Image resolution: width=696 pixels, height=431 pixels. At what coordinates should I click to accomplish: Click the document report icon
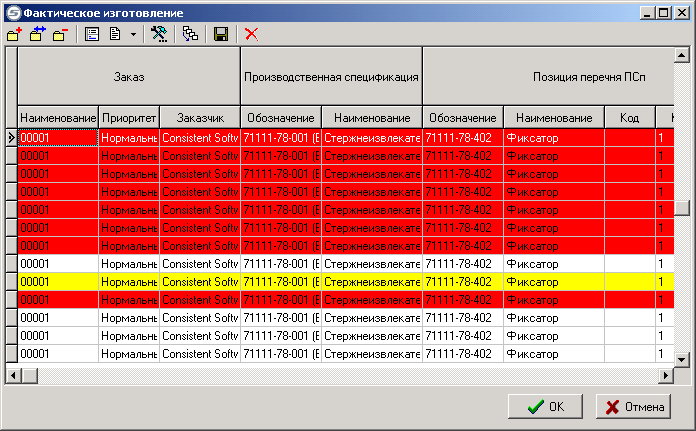pyautogui.click(x=115, y=34)
